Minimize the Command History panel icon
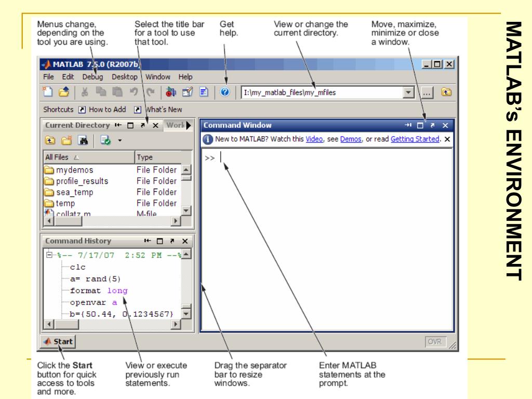The height and width of the screenshot is (399, 532). 147,241
